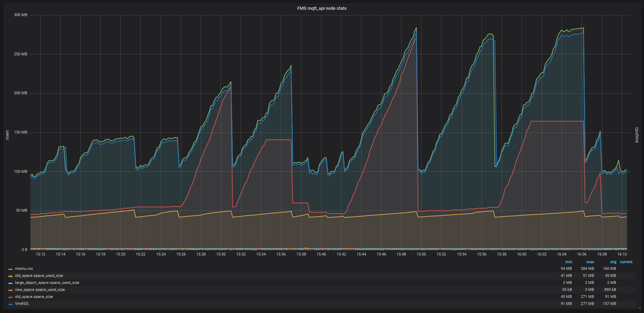
Task: Click the 15:54 time axis label
Action: 462,254
